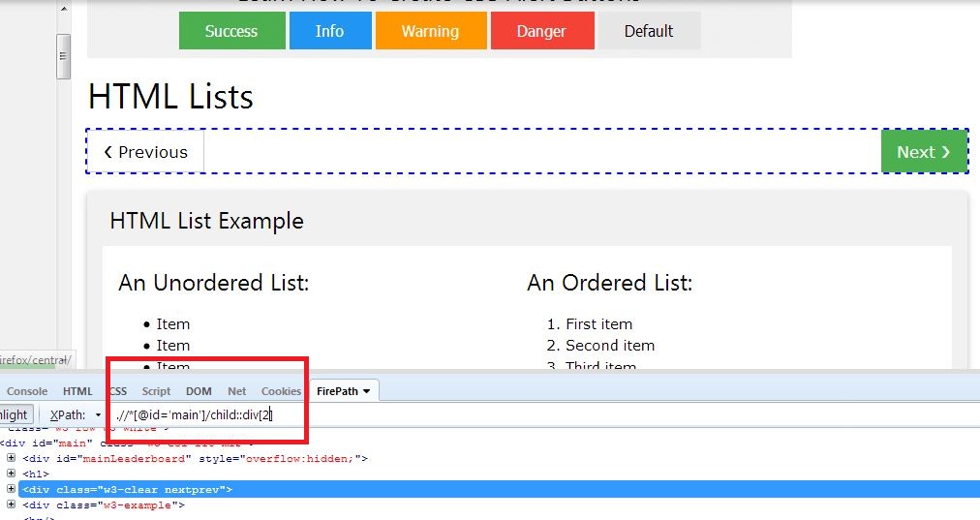Click the page scrollbar thumb
The image size is (980, 520).
(x=63, y=56)
